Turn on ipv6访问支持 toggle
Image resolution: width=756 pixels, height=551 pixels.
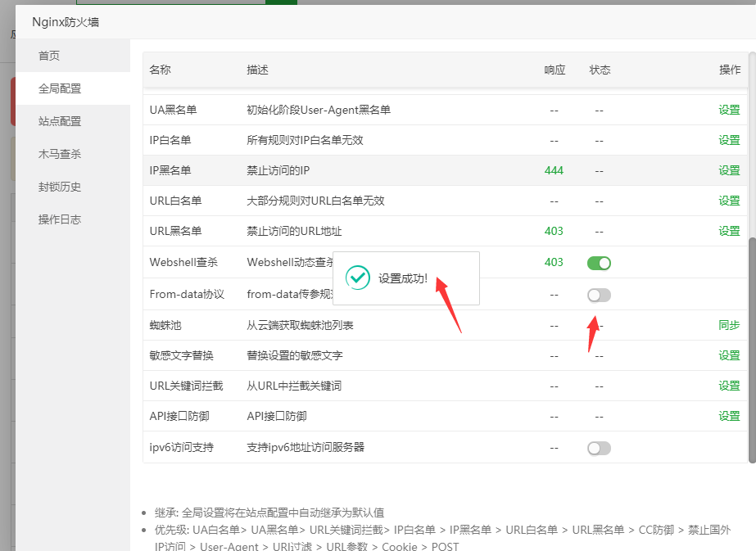pyautogui.click(x=599, y=449)
